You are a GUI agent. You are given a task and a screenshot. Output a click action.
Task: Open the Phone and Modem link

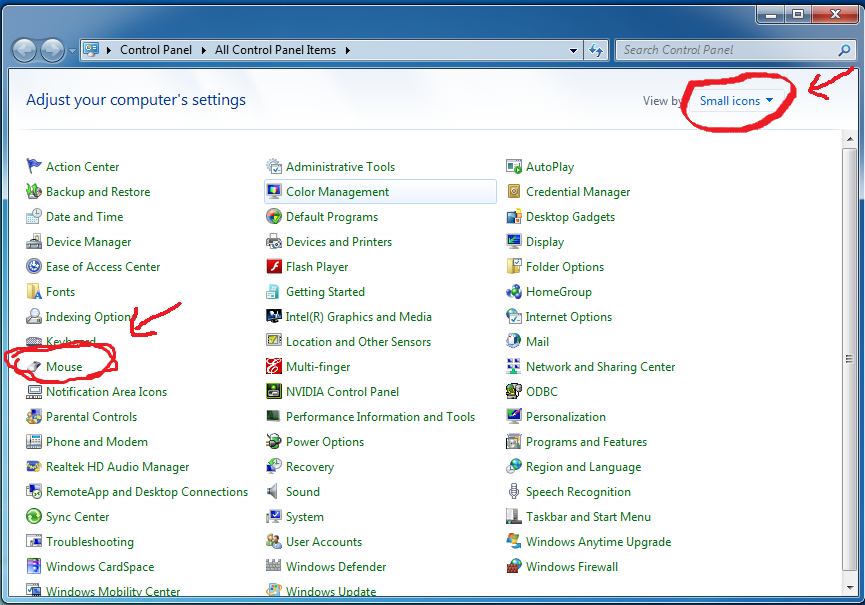[x=97, y=442]
